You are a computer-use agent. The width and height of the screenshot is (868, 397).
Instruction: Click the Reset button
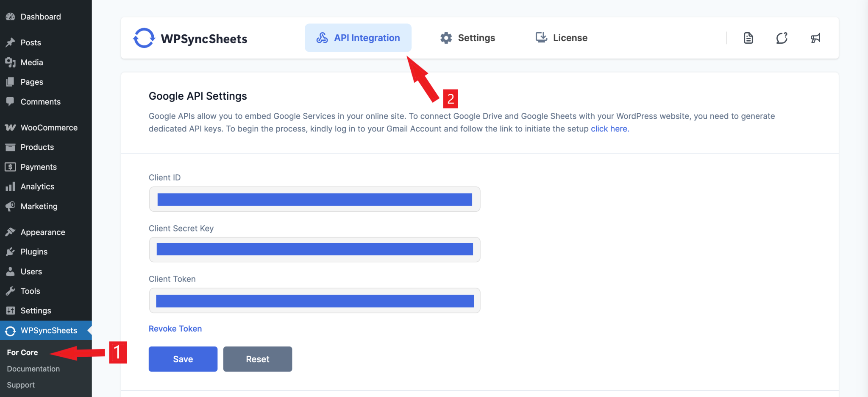click(257, 359)
